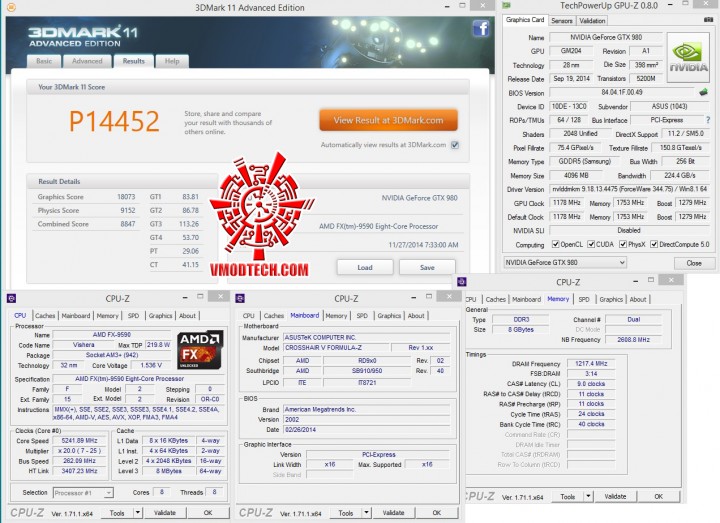This screenshot has width=720, height=523.
Task: Click the GPU-Z screenshot camera icon
Action: 708,20
